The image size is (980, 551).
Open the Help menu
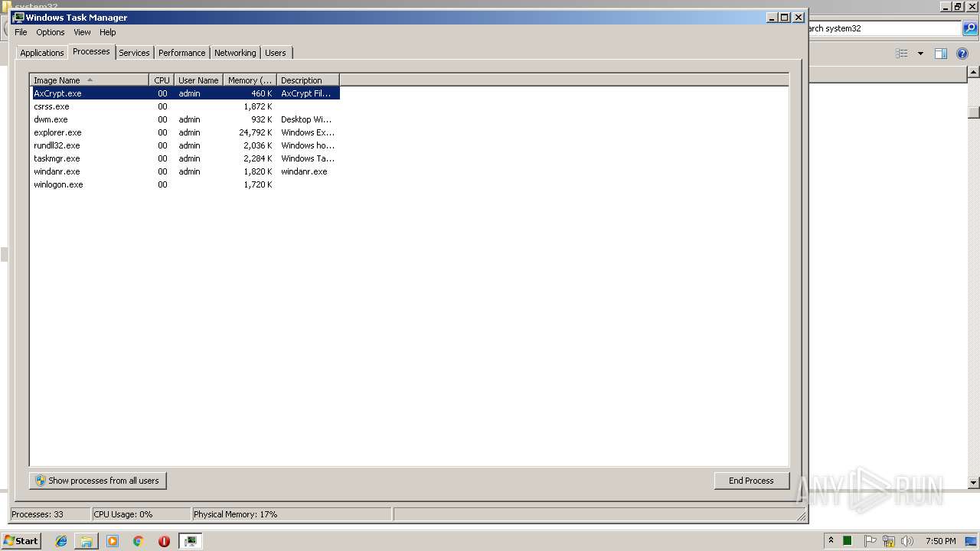(108, 32)
